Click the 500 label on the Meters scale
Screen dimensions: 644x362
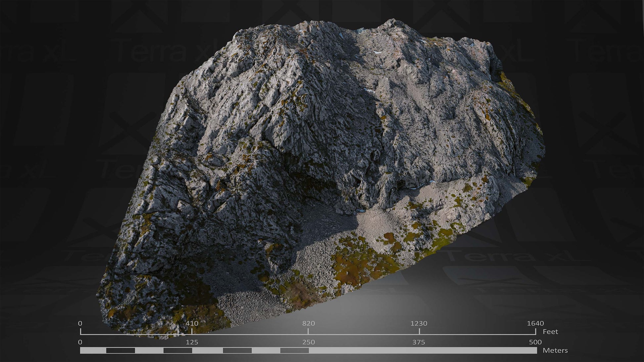(535, 342)
